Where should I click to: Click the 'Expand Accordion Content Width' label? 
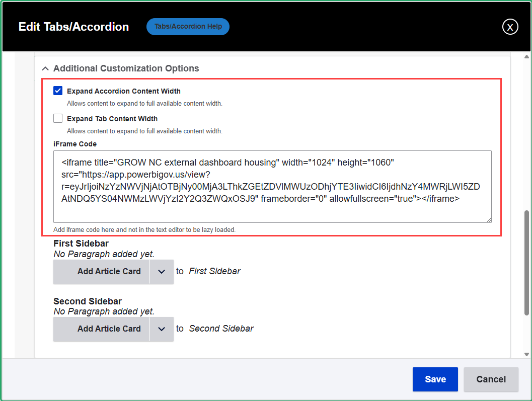[x=123, y=91]
